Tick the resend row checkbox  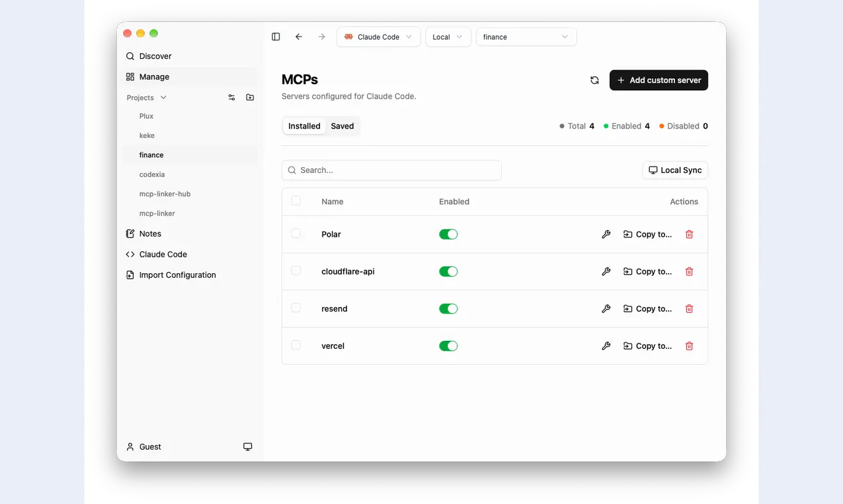click(x=296, y=308)
